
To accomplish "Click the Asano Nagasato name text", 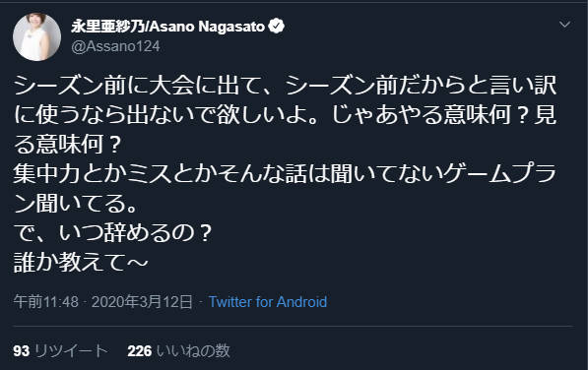I will click(207, 27).
